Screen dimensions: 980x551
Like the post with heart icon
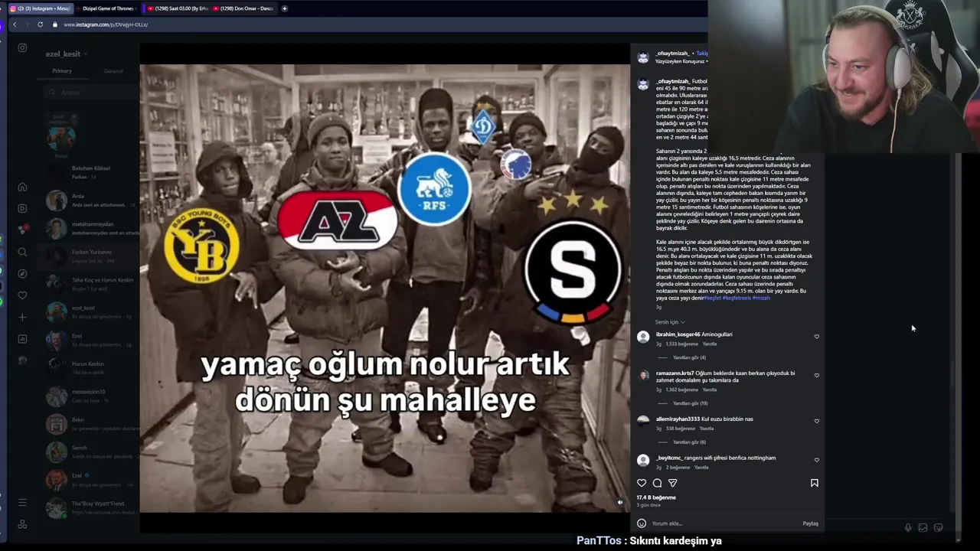[x=642, y=483]
